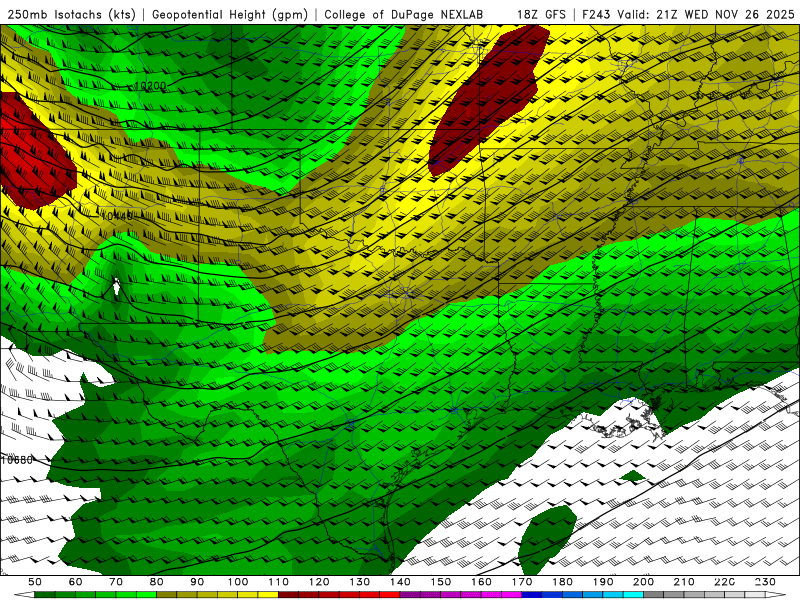Screen dimensions: 800x600
Task: Click the 130 value on the color scale
Action: click(x=360, y=582)
